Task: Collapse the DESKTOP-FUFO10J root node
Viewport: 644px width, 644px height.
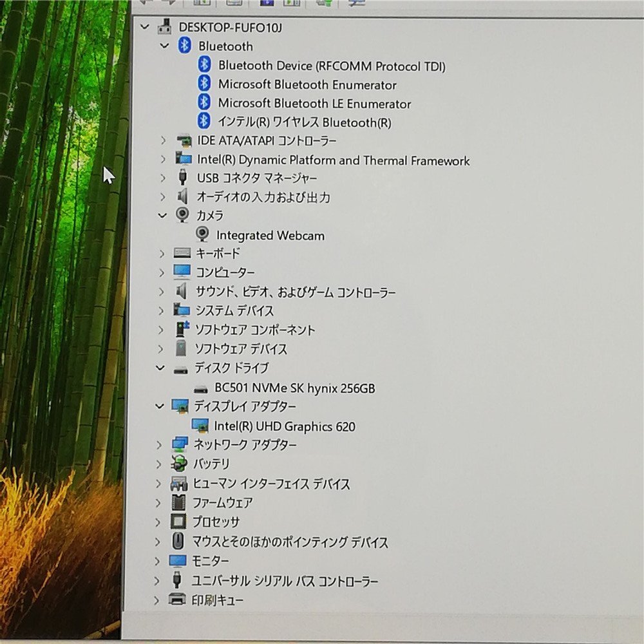Action: point(145,27)
